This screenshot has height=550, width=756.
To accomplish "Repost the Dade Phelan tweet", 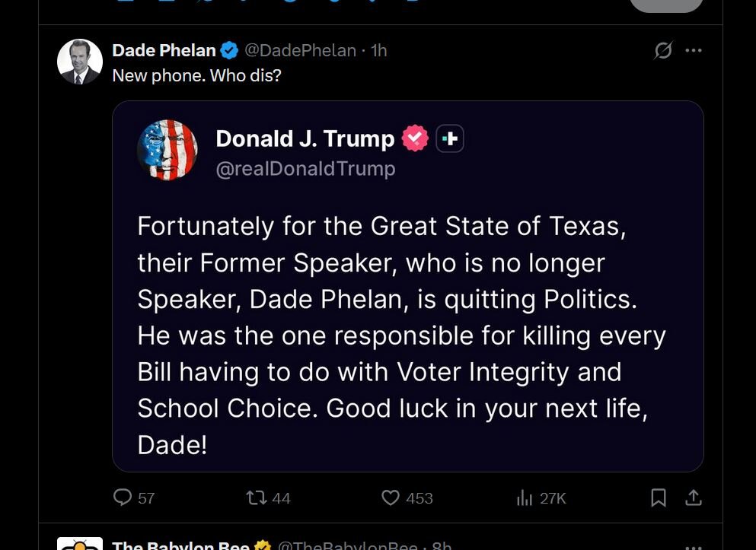I will pyautogui.click(x=257, y=498).
